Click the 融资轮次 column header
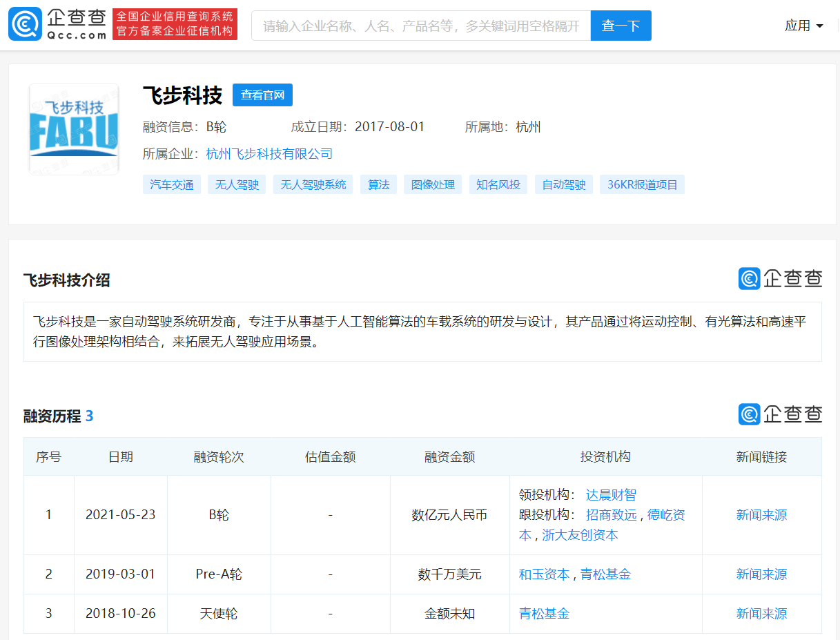Viewport: 840px width, 640px height. coord(219,457)
